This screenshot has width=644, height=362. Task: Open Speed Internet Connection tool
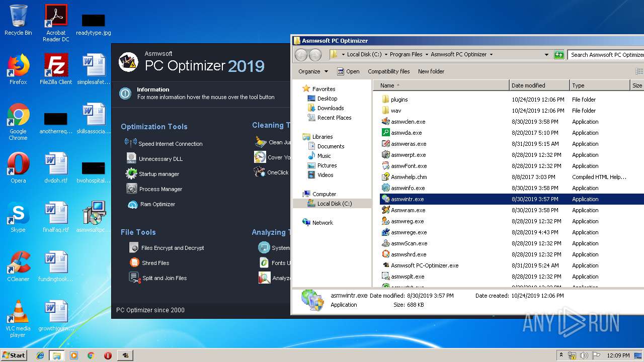(x=164, y=143)
